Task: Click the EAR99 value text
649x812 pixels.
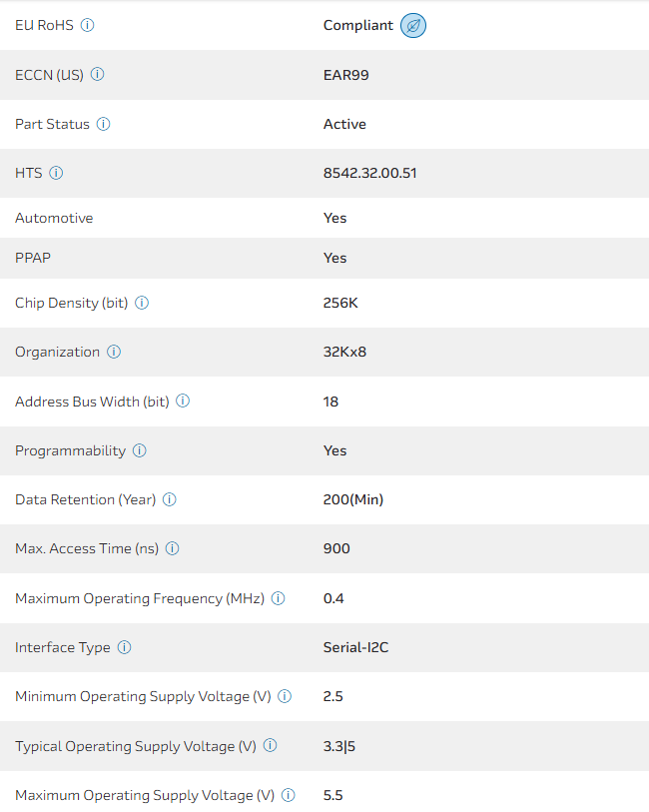Action: 345,75
